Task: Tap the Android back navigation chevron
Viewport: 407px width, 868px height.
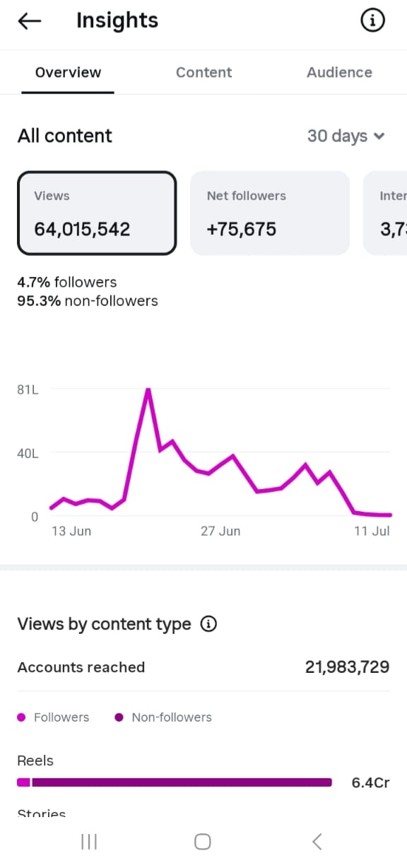Action: pyautogui.click(x=317, y=841)
